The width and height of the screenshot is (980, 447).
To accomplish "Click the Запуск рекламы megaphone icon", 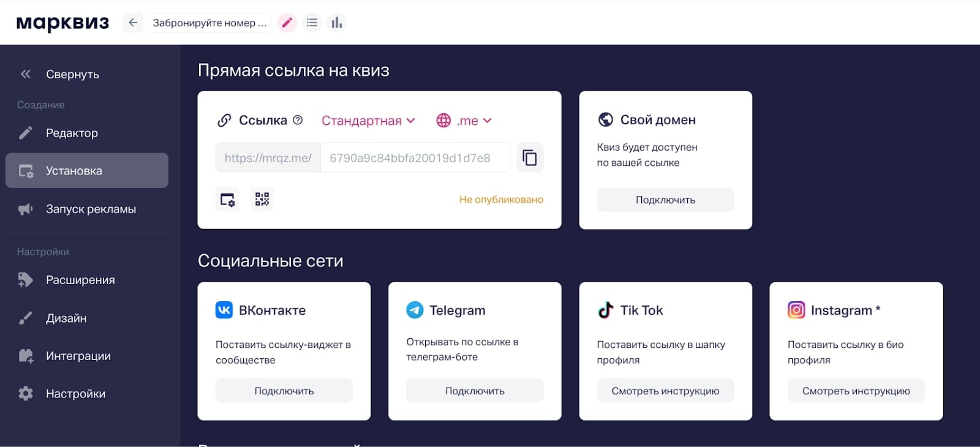I will point(24,208).
